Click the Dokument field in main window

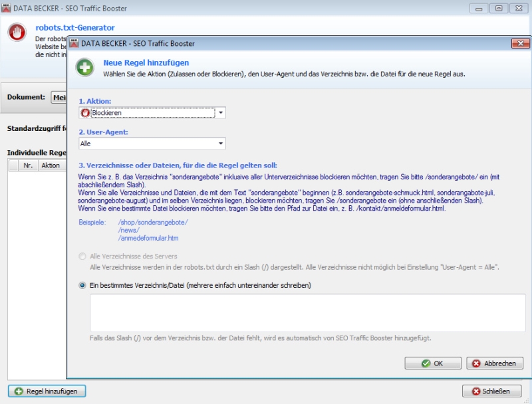[x=59, y=97]
